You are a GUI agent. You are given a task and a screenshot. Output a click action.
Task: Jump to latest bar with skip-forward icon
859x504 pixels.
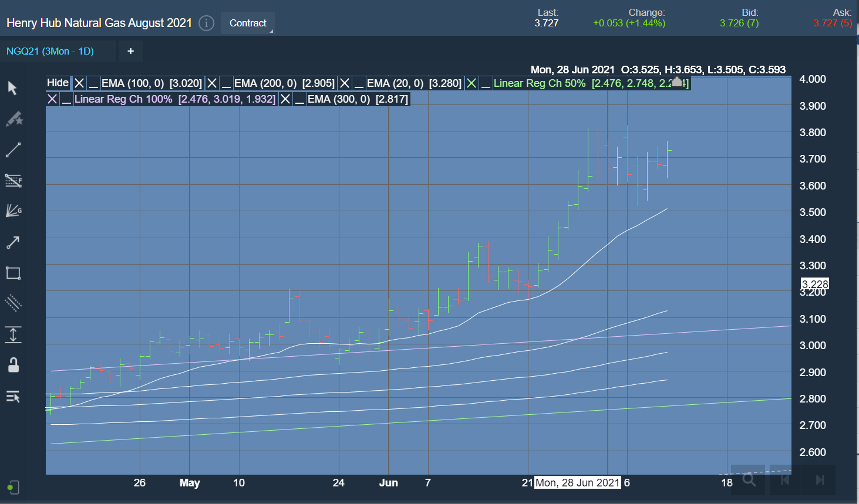[820, 480]
